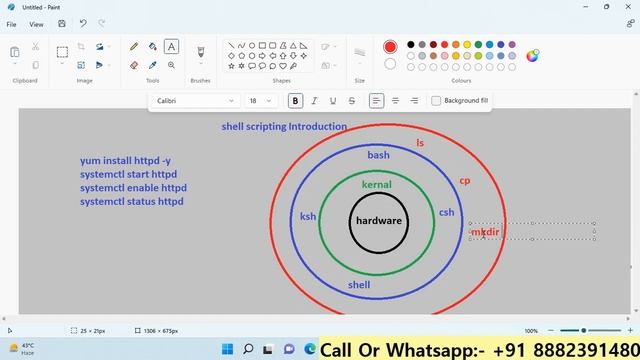
Task: Select the five-point Star shape
Action: pos(231,66)
